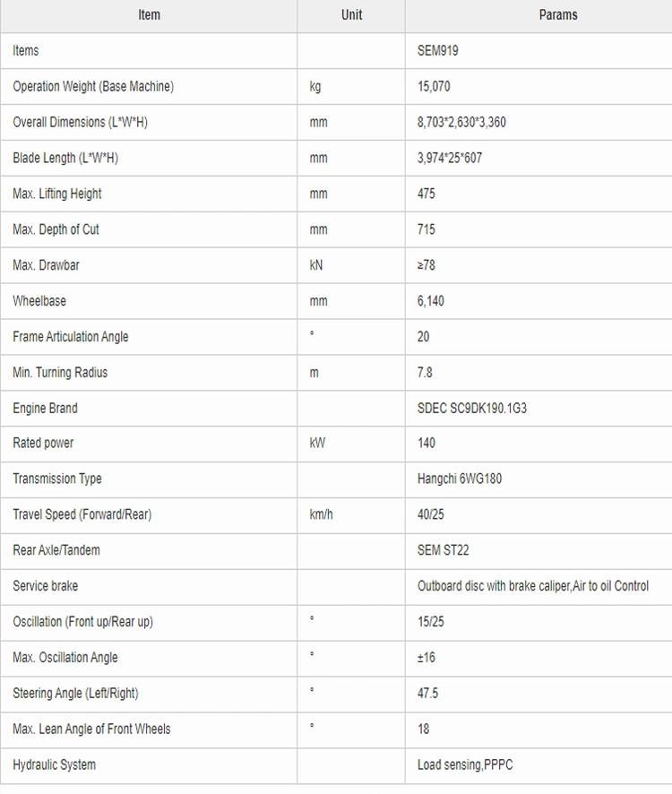672x794 pixels.
Task: Select the Blade Length (L*W*H) label
Action: 65,158
